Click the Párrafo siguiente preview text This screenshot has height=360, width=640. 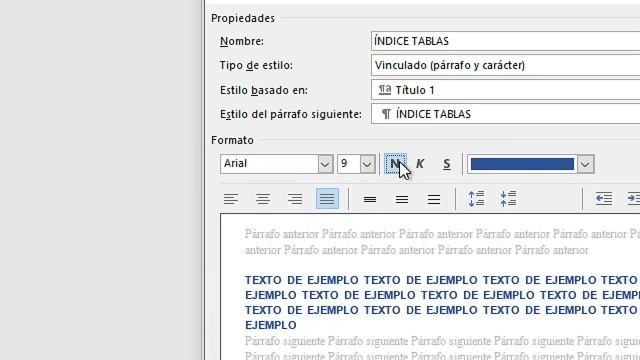click(x=442, y=348)
